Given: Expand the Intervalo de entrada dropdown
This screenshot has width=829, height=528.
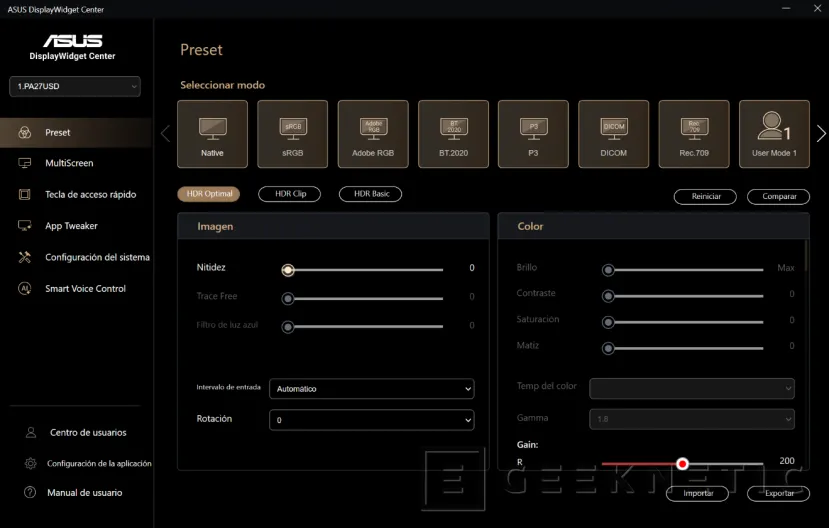Looking at the screenshot, I should tap(372, 389).
